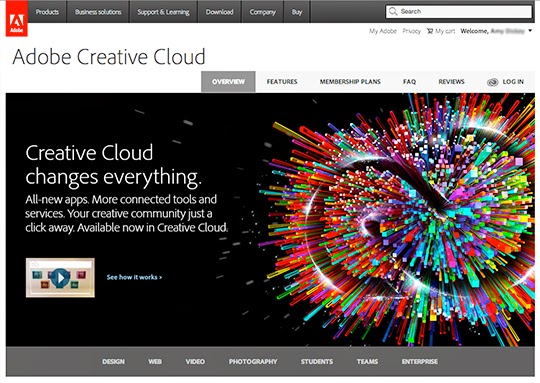Switch to the Membership Plans tab
This screenshot has width=540, height=383.
click(350, 82)
